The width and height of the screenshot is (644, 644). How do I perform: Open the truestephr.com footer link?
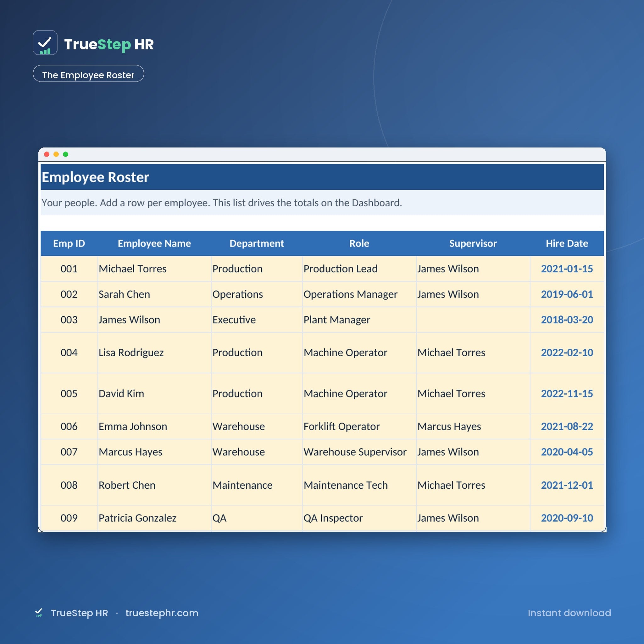point(162,613)
